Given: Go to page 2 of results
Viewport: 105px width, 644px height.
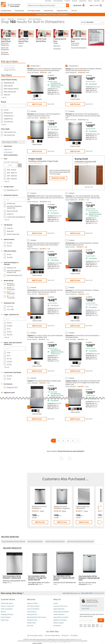Looking at the screenshot, I should pos(58,441).
